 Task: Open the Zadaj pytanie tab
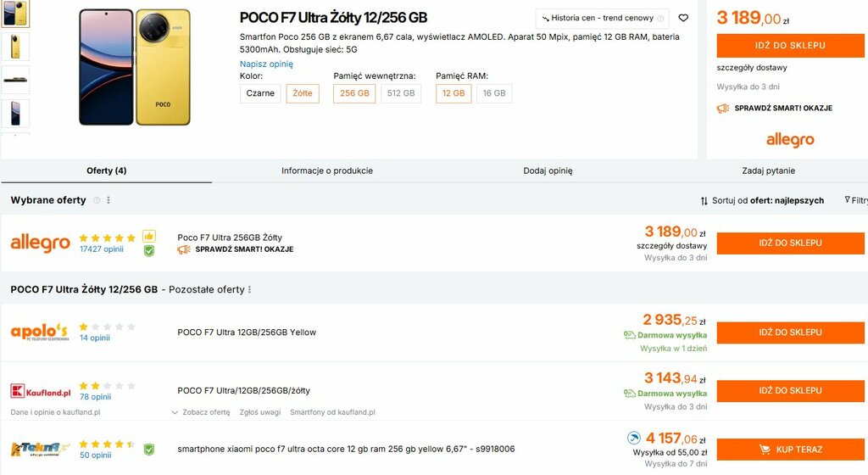pyautogui.click(x=768, y=170)
